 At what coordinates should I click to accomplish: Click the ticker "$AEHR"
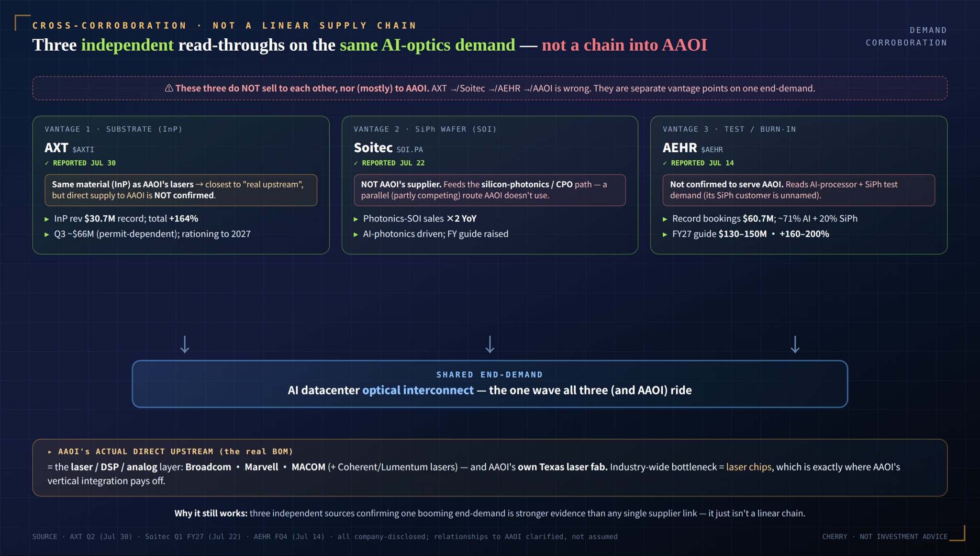coord(712,150)
